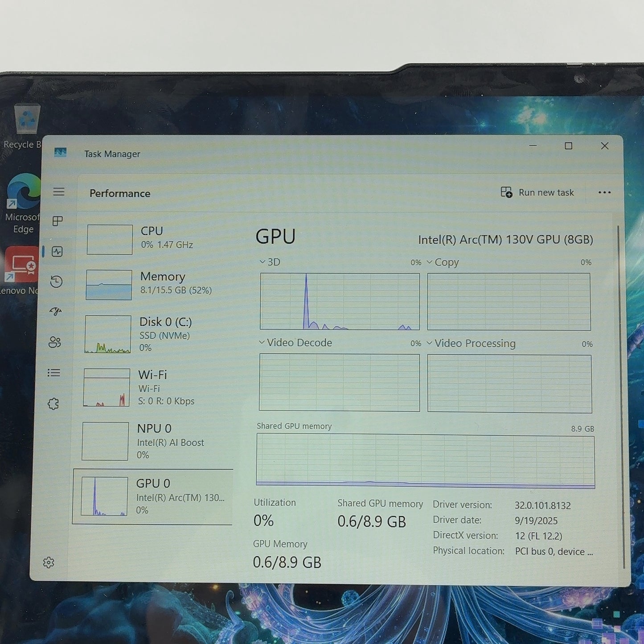Open the Task Manager hamburger navigation menu
The width and height of the screenshot is (644, 644).
click(x=59, y=192)
